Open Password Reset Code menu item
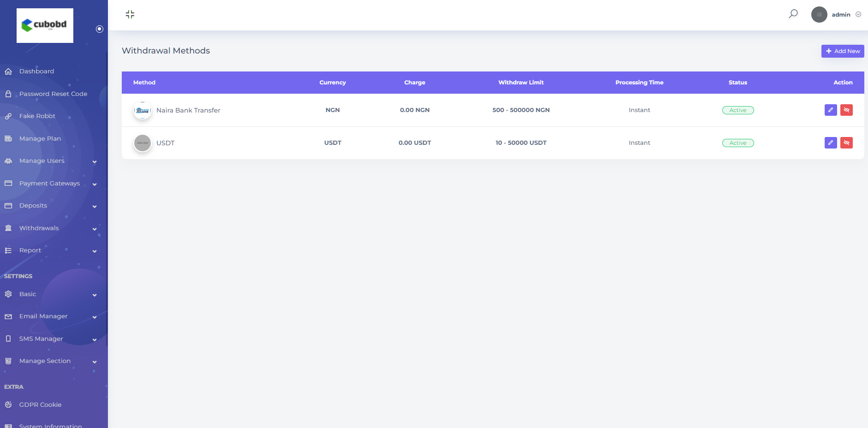 point(53,94)
